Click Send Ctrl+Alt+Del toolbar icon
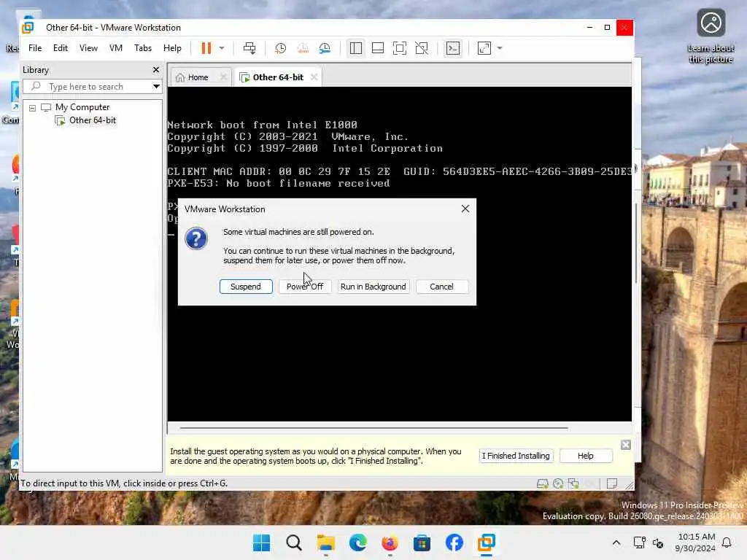747x560 pixels. pos(249,48)
